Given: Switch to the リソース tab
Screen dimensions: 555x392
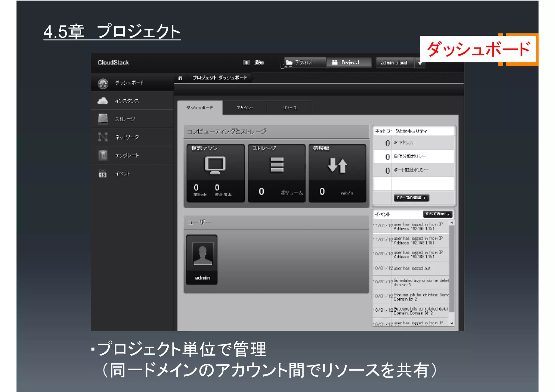Looking at the screenshot, I should [x=290, y=108].
